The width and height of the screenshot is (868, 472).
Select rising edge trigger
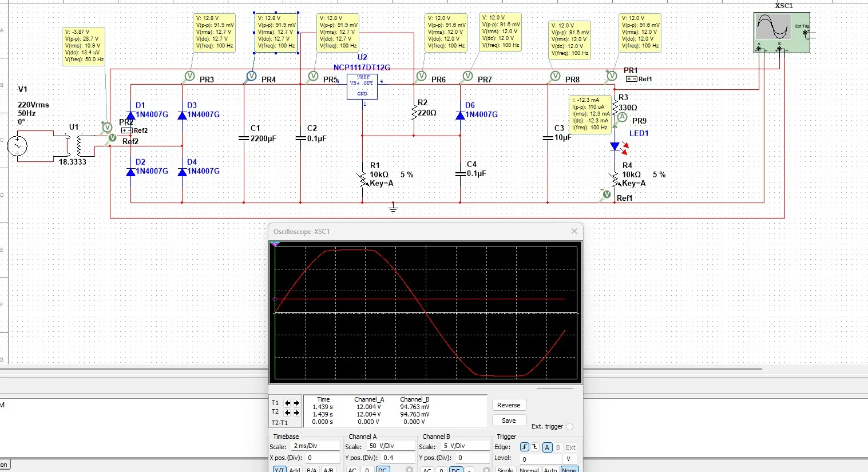525,447
